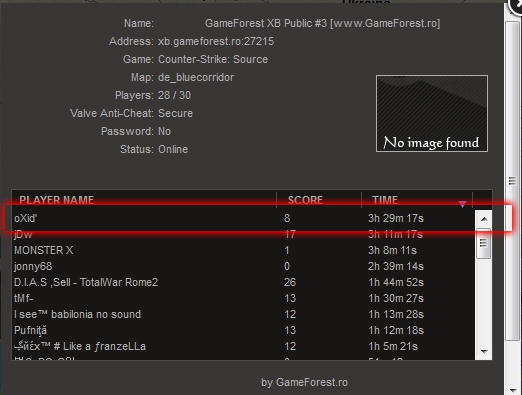
Task: Select player row oXid'
Action: [x=243, y=218]
